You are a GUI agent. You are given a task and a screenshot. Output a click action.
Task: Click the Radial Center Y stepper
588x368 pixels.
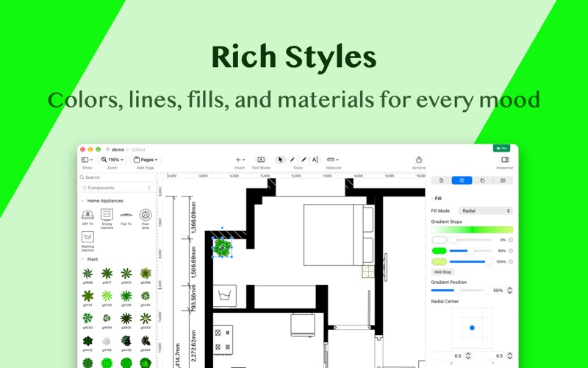[x=509, y=355]
